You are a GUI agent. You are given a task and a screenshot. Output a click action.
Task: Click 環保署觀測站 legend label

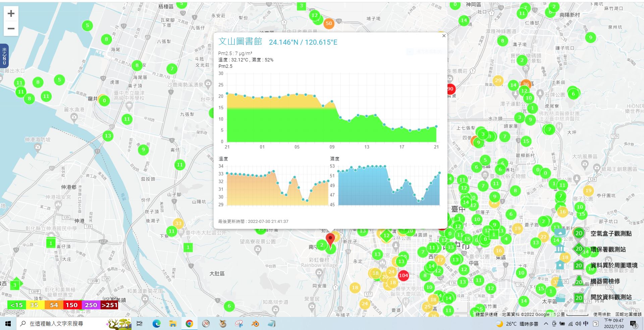pos(608,249)
